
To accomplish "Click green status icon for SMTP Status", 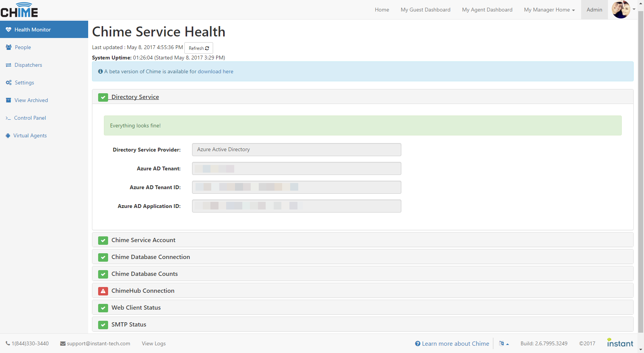I will click(103, 325).
